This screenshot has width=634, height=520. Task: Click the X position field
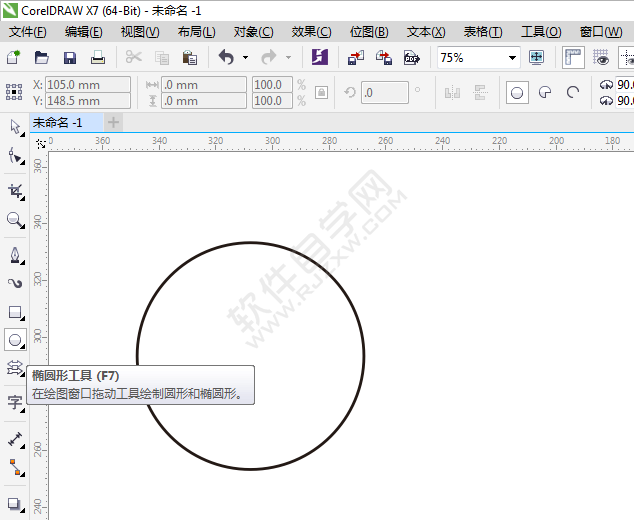tap(88, 85)
